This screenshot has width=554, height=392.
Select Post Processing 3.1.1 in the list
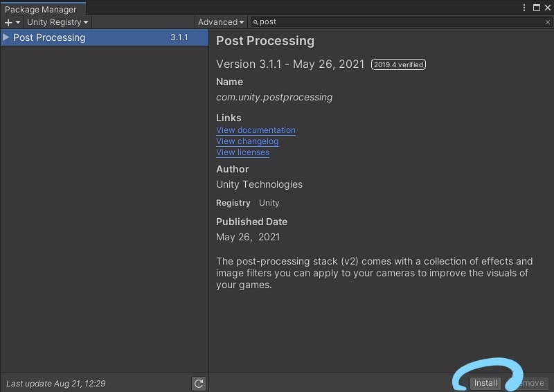[105, 37]
